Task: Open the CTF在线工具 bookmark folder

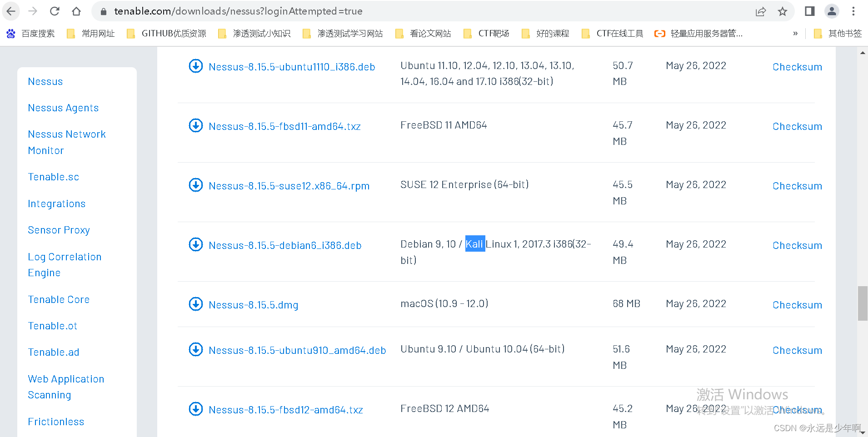Action: 613,34
